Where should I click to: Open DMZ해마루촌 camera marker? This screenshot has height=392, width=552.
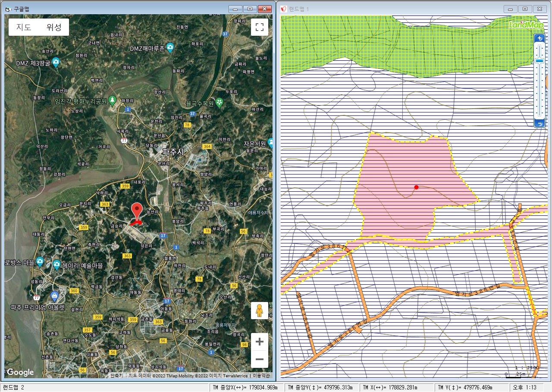pyautogui.click(x=170, y=48)
